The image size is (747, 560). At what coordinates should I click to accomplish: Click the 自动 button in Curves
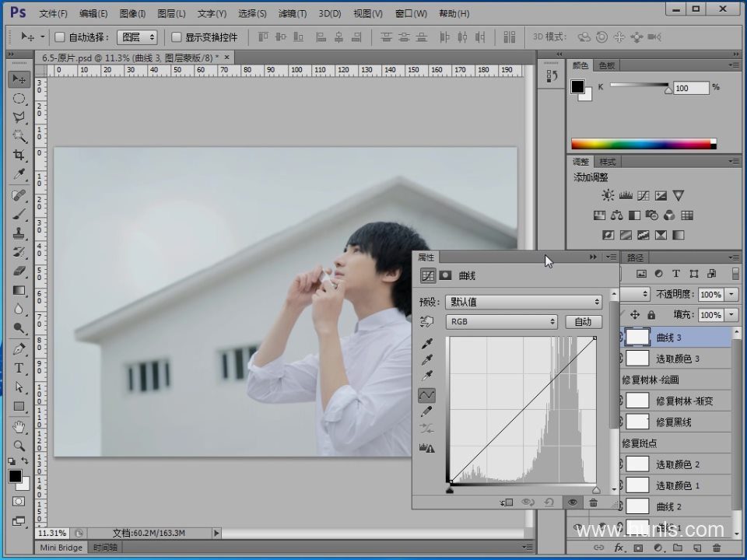(x=583, y=322)
